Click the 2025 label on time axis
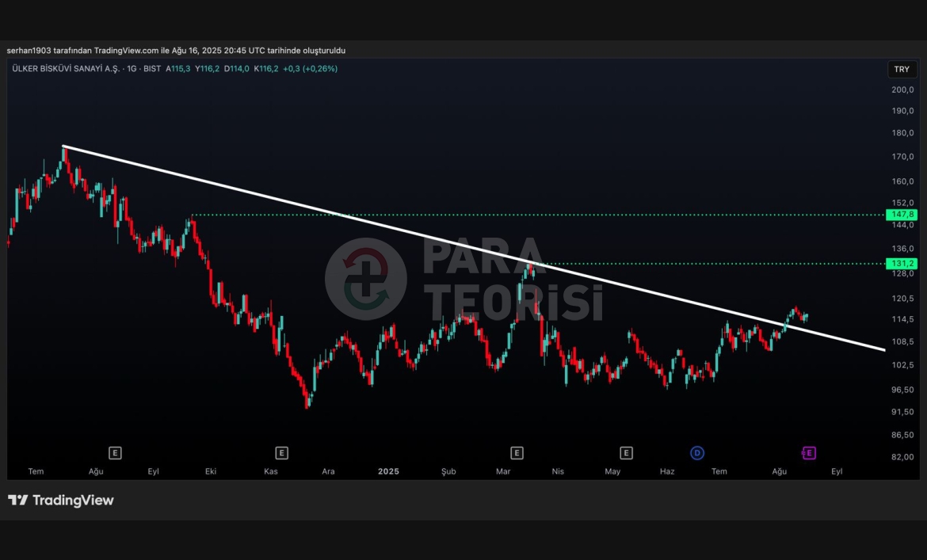Viewport: 927px width, 560px height. click(x=388, y=471)
